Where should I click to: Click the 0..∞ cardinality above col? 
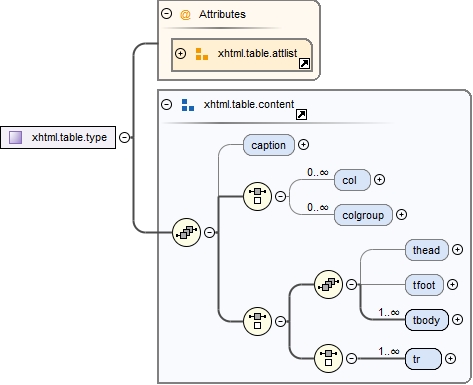(318, 172)
